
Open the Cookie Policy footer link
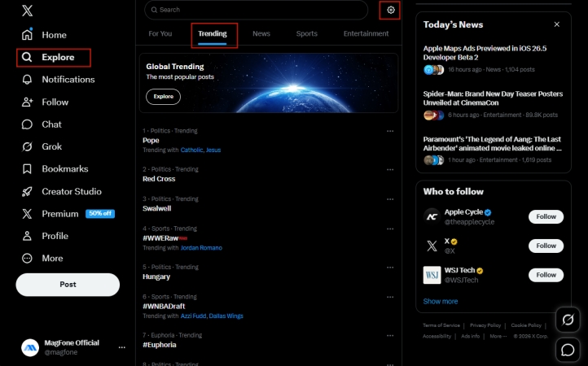coord(526,325)
